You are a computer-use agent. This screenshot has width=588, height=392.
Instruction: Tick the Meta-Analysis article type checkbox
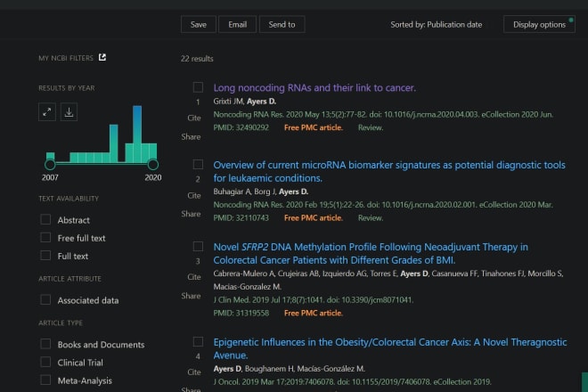click(45, 380)
